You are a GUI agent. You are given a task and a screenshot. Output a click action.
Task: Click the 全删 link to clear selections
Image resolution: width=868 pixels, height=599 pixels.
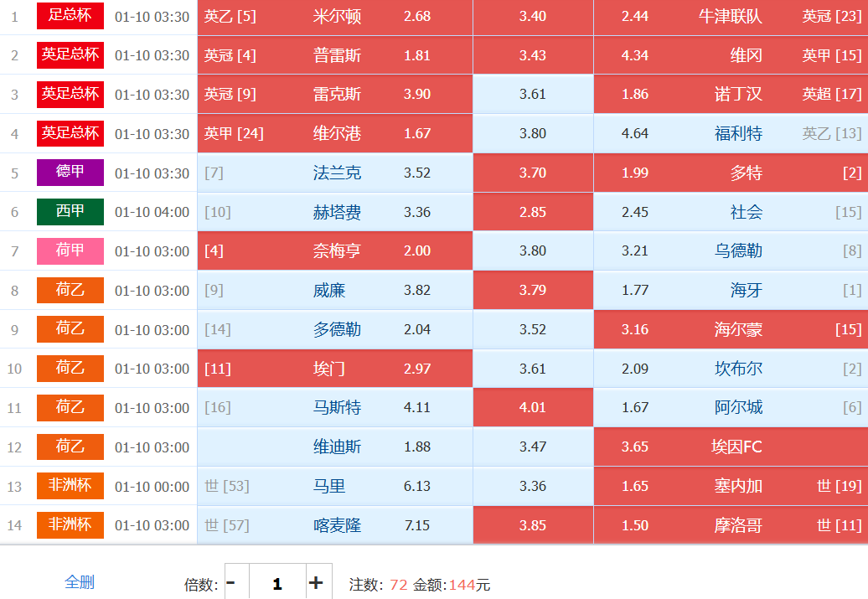(80, 582)
